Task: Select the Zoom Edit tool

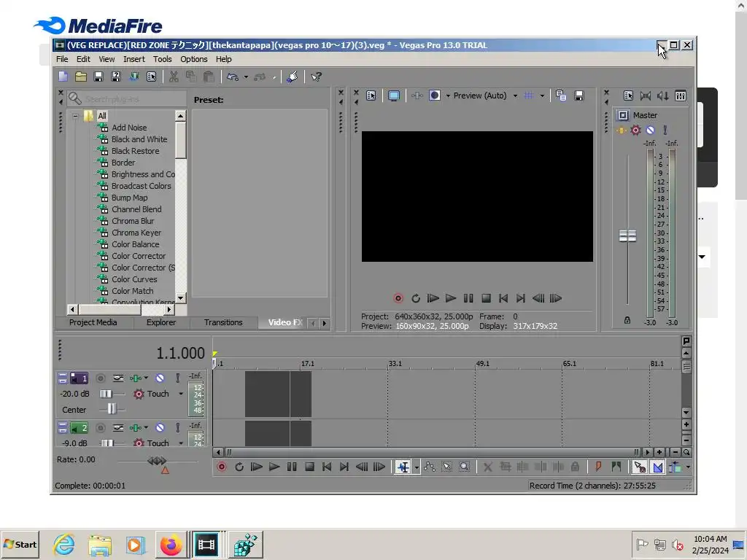Action: pyautogui.click(x=464, y=467)
